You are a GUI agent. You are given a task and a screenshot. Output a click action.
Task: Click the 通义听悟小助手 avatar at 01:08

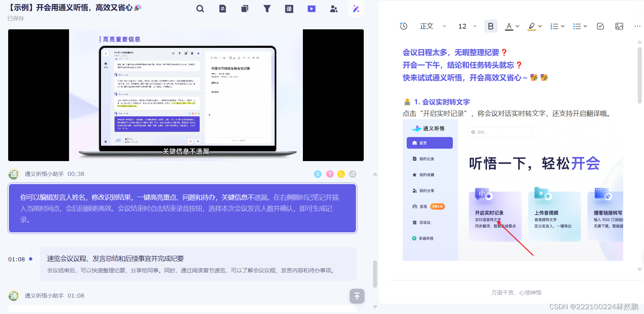[x=14, y=295]
